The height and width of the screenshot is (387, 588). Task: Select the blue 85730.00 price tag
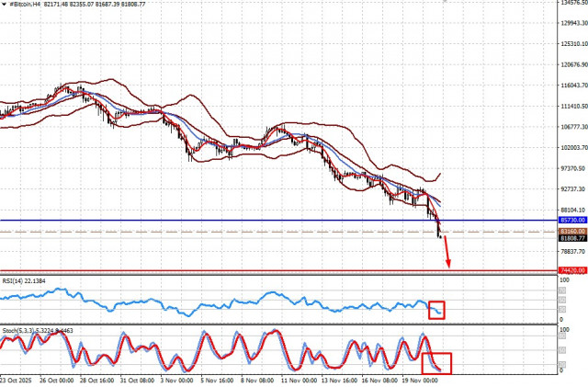coord(572,221)
